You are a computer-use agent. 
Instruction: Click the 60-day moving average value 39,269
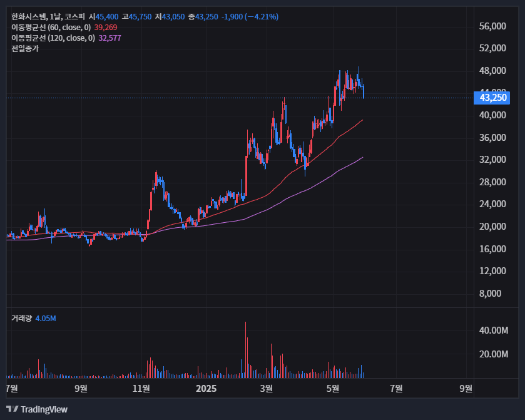coord(106,28)
